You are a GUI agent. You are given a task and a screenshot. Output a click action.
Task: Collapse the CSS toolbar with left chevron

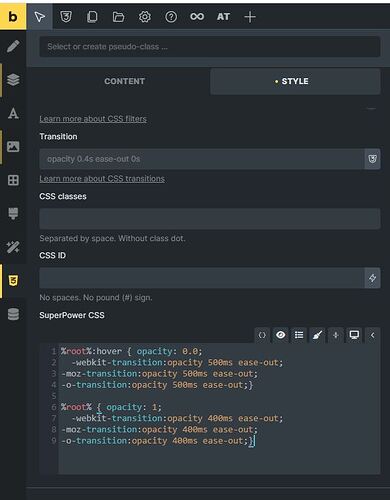[x=373, y=335]
